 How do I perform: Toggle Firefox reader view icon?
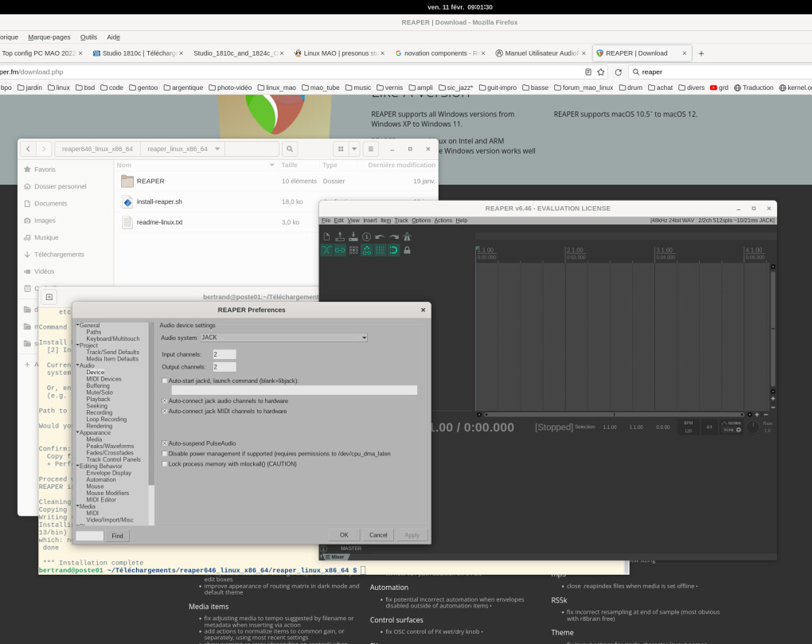coord(588,72)
